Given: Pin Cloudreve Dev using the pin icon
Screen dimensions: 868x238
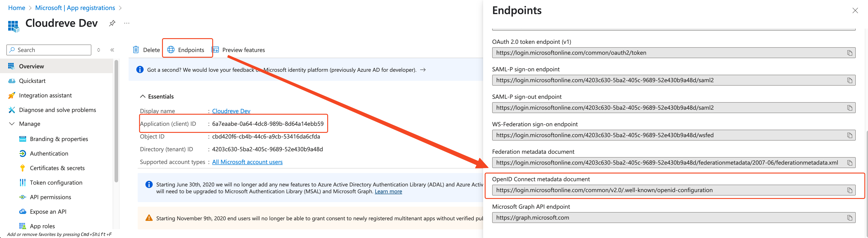Looking at the screenshot, I should pyautogui.click(x=112, y=23).
